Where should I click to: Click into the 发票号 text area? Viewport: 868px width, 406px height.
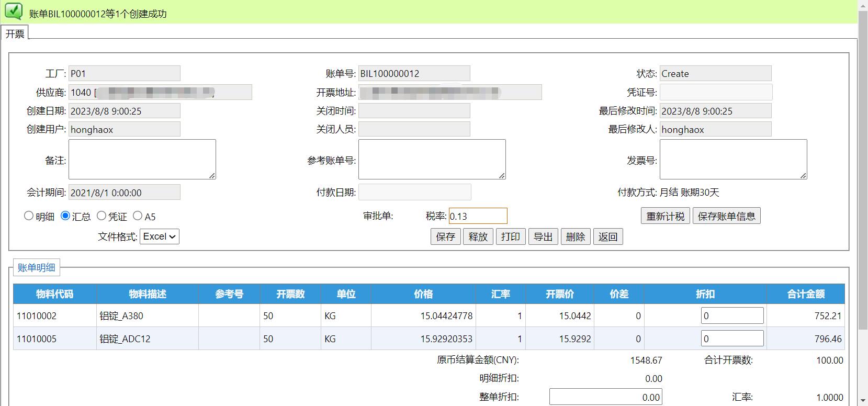[734, 159]
